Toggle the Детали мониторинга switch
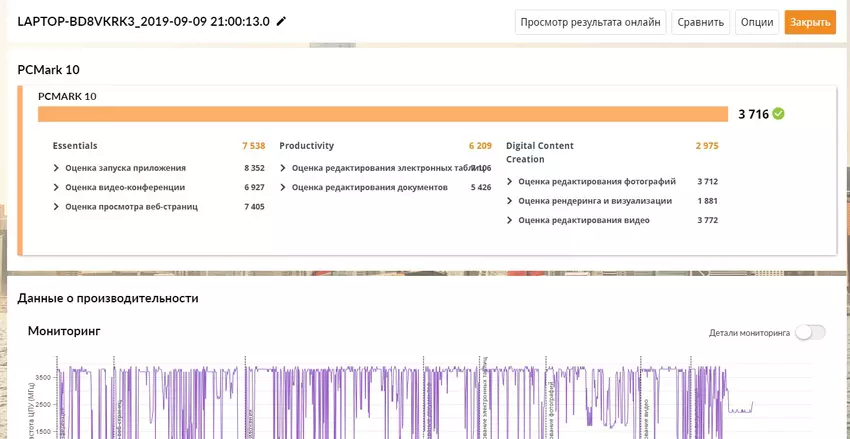The image size is (850, 439). coord(809,332)
